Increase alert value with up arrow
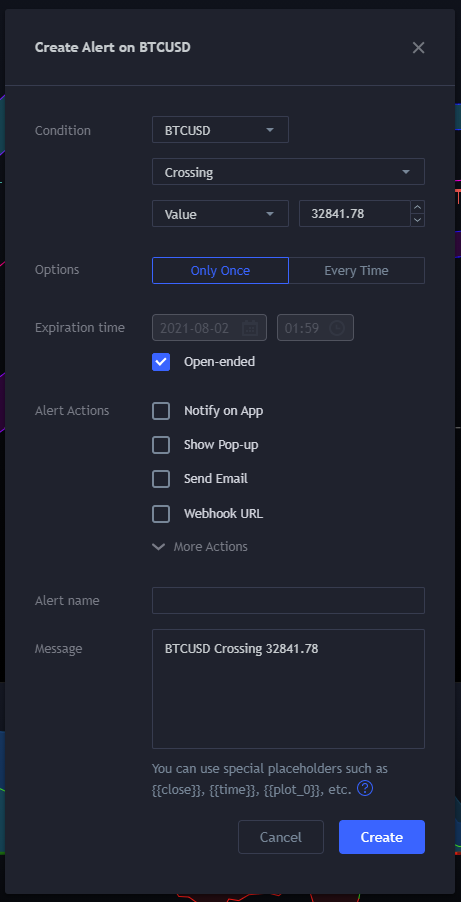 coord(418,207)
